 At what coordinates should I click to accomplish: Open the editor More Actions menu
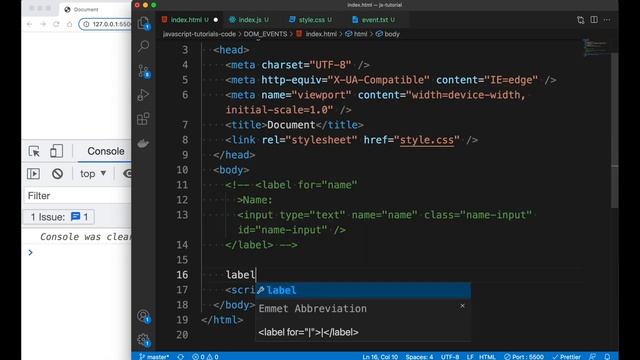pyautogui.click(x=607, y=20)
